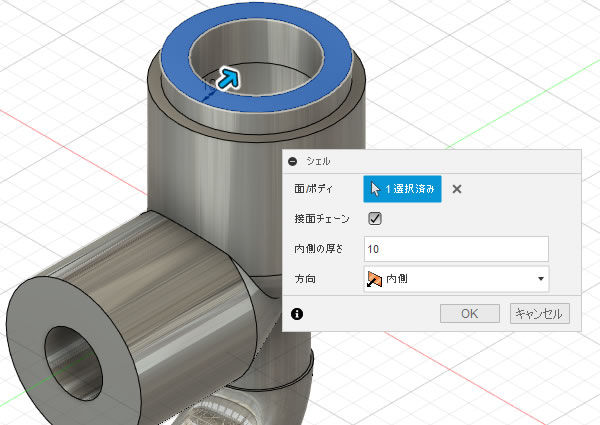Click the シェル dialog title
600x425 pixels.
[x=318, y=161]
